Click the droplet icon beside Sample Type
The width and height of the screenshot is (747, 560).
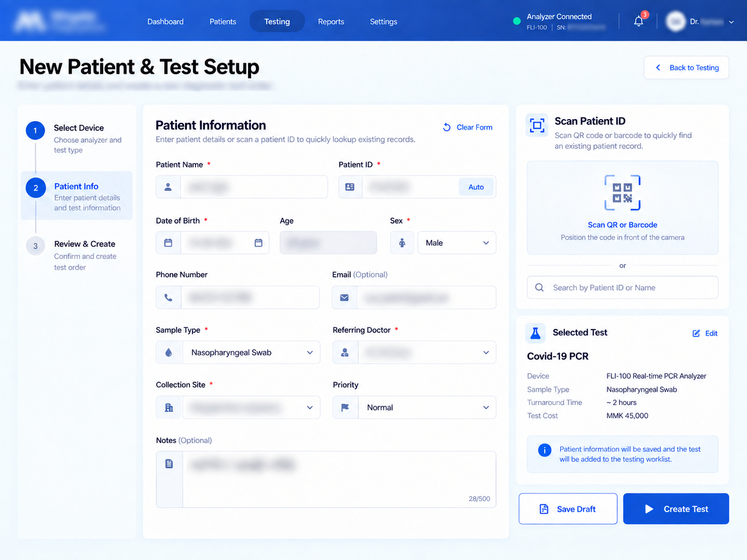(x=169, y=353)
